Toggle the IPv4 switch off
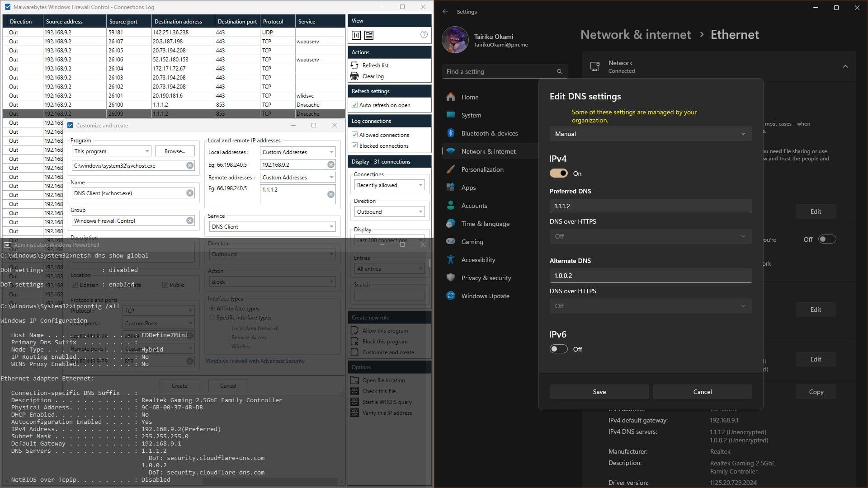The image size is (868, 488). [x=558, y=174]
